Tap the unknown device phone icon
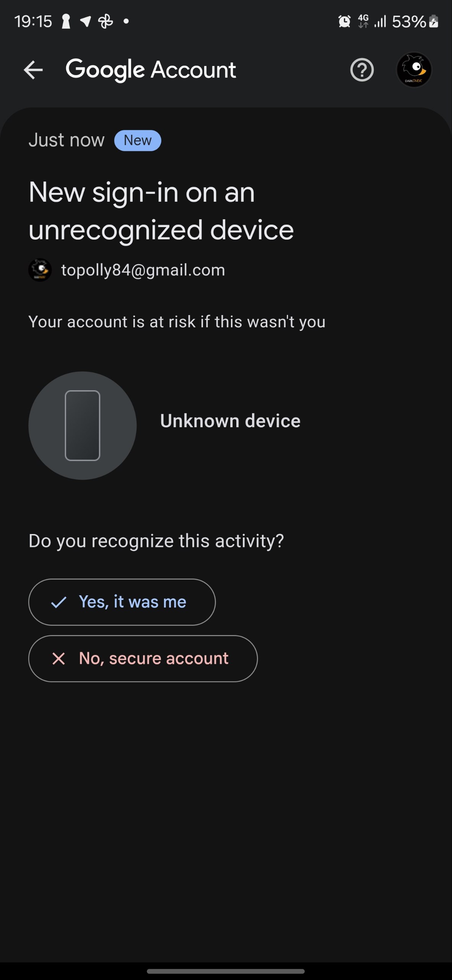 point(83,425)
